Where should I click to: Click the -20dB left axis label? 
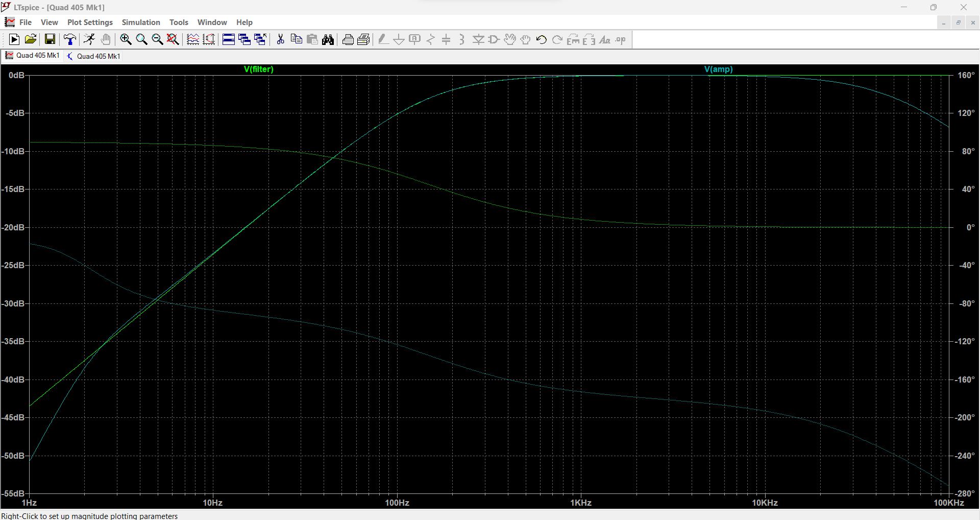point(13,227)
